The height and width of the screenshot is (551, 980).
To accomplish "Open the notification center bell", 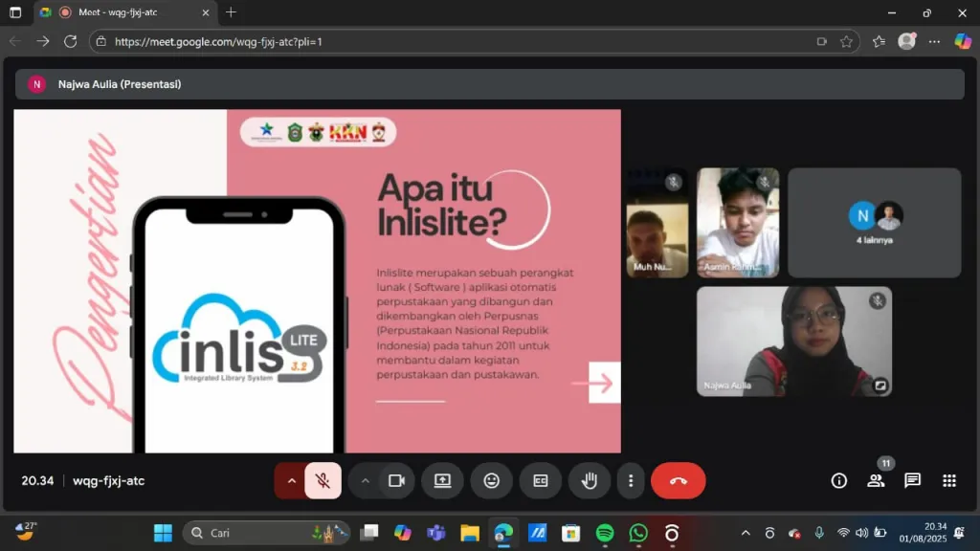I will tap(960, 533).
